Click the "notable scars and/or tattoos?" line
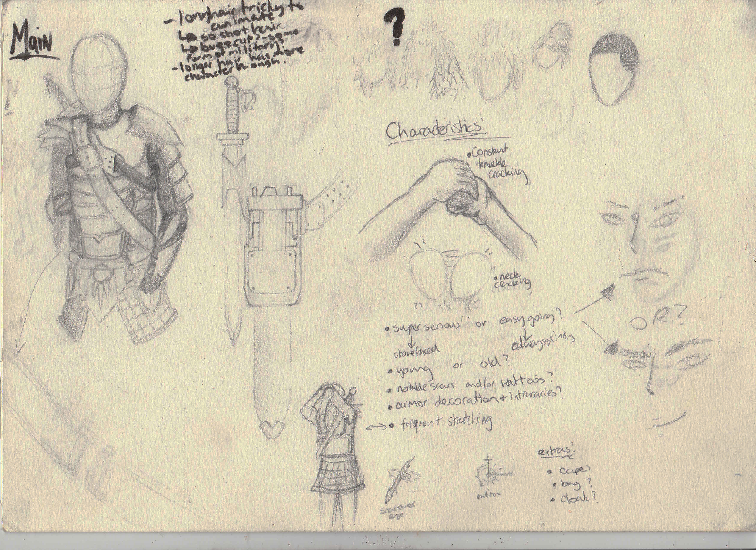 coord(470,384)
